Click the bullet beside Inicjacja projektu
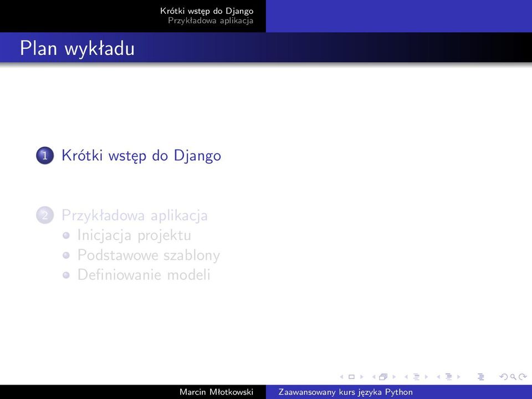The image size is (532, 399). tap(66, 235)
